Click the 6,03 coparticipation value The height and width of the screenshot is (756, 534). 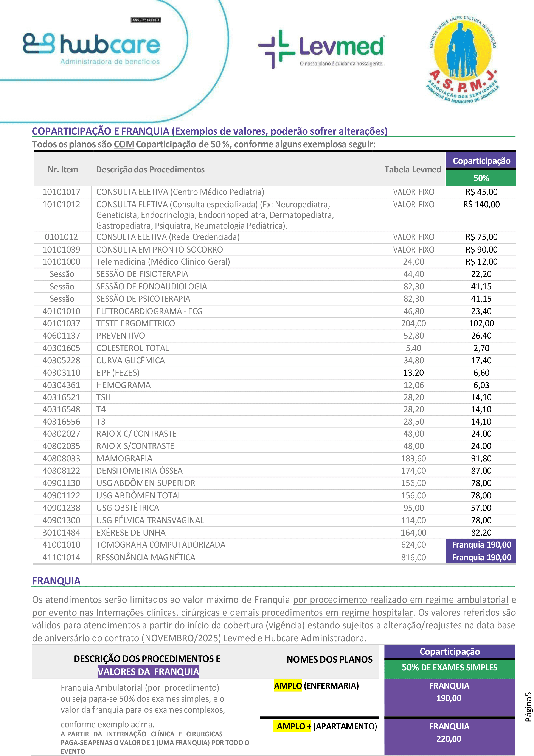(x=481, y=385)
